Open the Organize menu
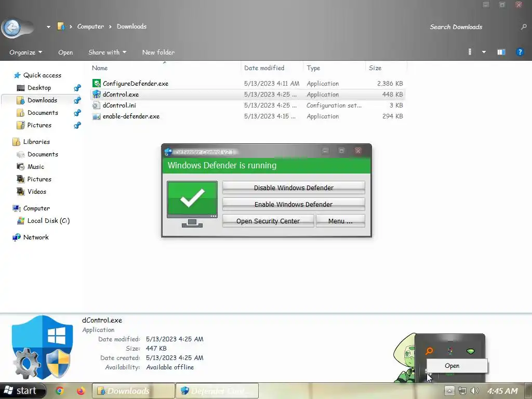This screenshot has width=532, height=399. tap(26, 52)
